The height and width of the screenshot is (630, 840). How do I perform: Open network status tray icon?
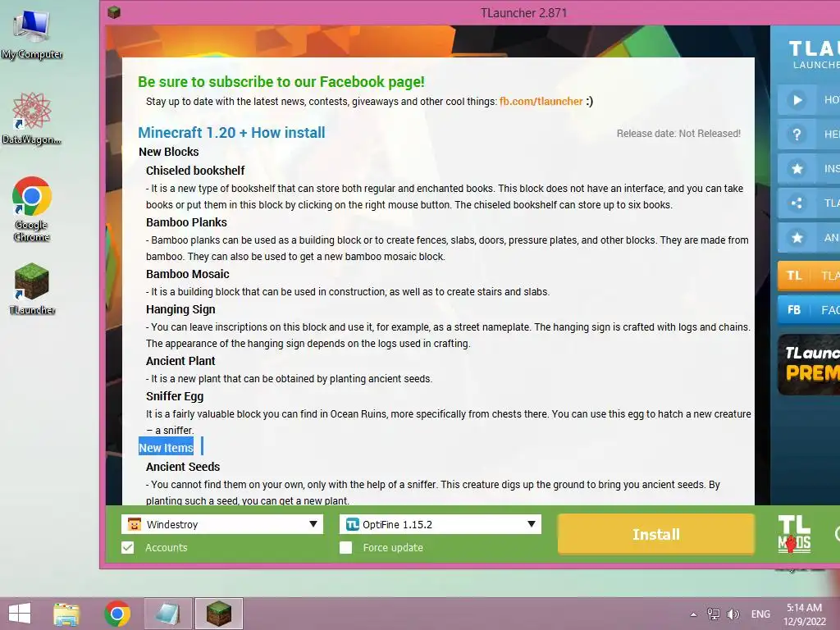(x=713, y=614)
